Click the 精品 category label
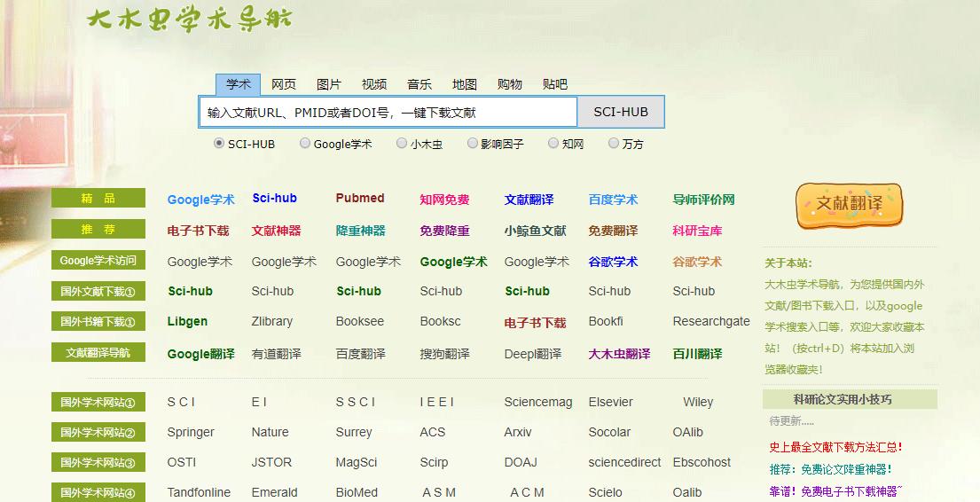 pyautogui.click(x=98, y=198)
